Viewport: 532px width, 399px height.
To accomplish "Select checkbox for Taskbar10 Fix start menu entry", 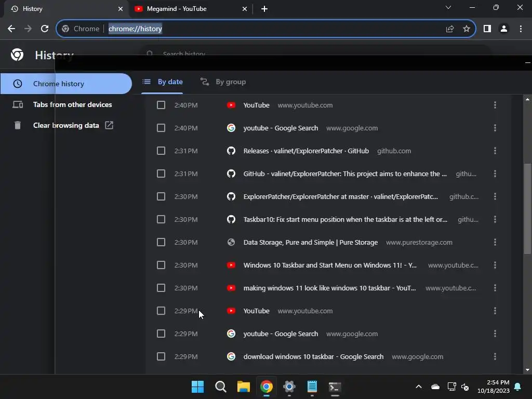I will click(x=161, y=219).
